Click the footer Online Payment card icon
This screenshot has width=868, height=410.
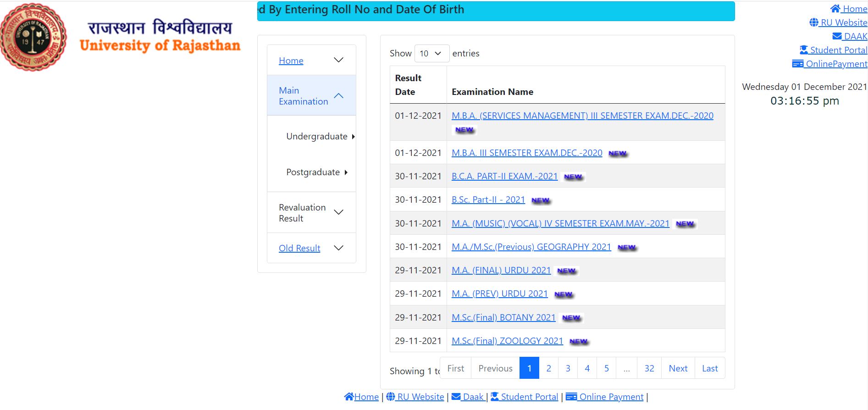[x=571, y=397]
